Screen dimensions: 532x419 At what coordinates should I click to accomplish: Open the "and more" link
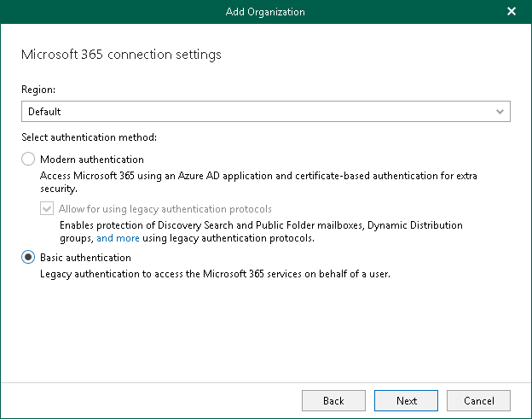[x=118, y=238]
